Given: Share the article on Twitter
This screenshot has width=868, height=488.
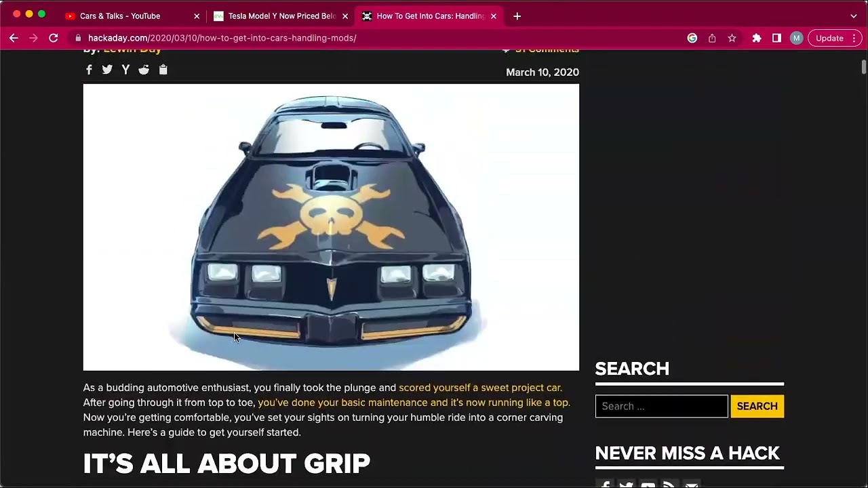Looking at the screenshot, I should [x=107, y=70].
